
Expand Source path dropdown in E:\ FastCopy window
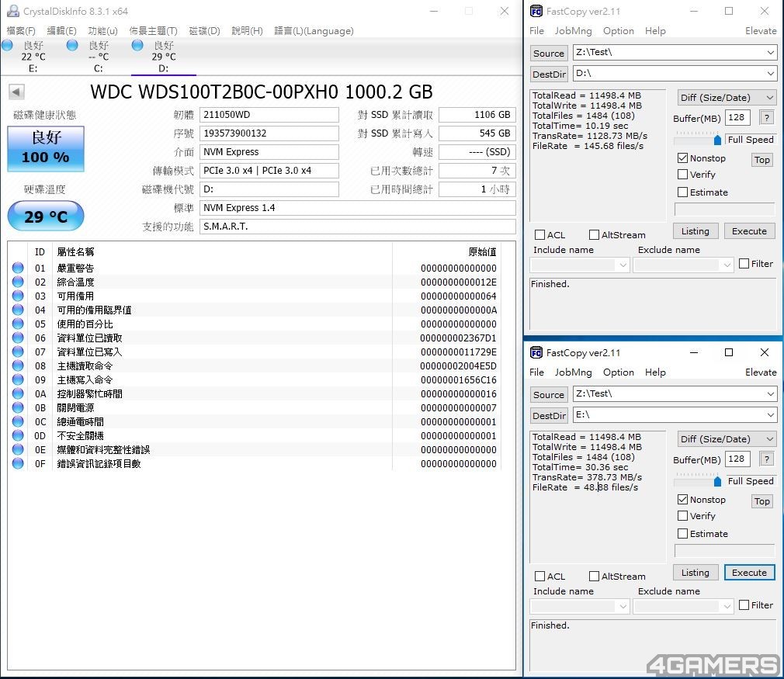770,393
